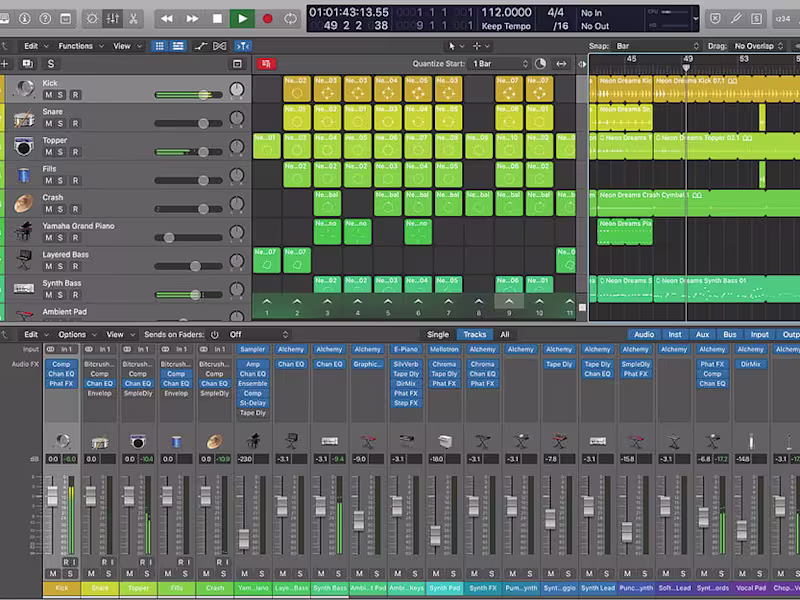Trigger scene 3 with its arrow
Image resolution: width=800 pixels, height=600 pixels.
coord(327,302)
